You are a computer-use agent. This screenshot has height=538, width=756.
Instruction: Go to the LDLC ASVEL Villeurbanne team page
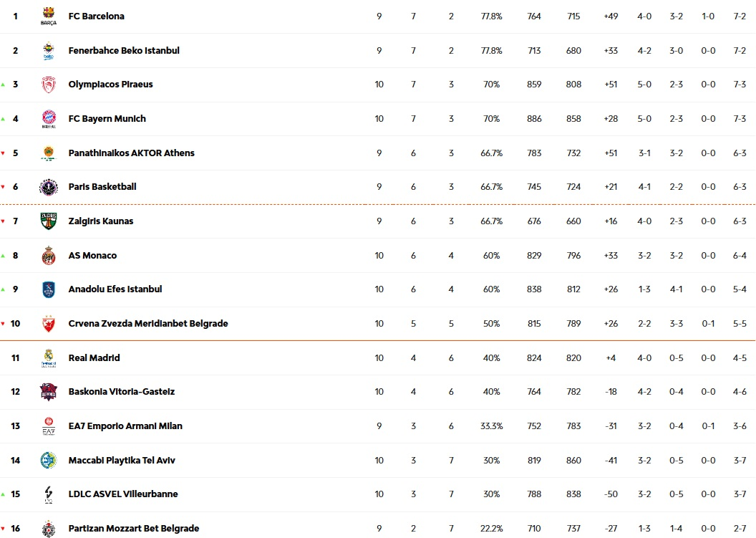[123, 494]
